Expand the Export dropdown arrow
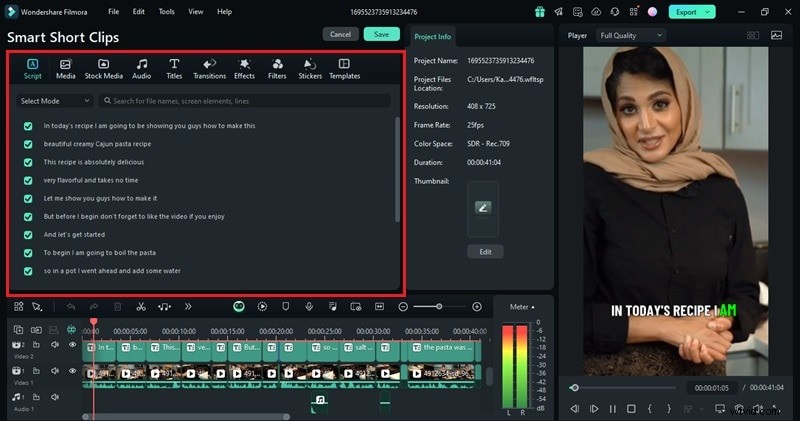Image resolution: width=800 pixels, height=421 pixels. [x=708, y=12]
